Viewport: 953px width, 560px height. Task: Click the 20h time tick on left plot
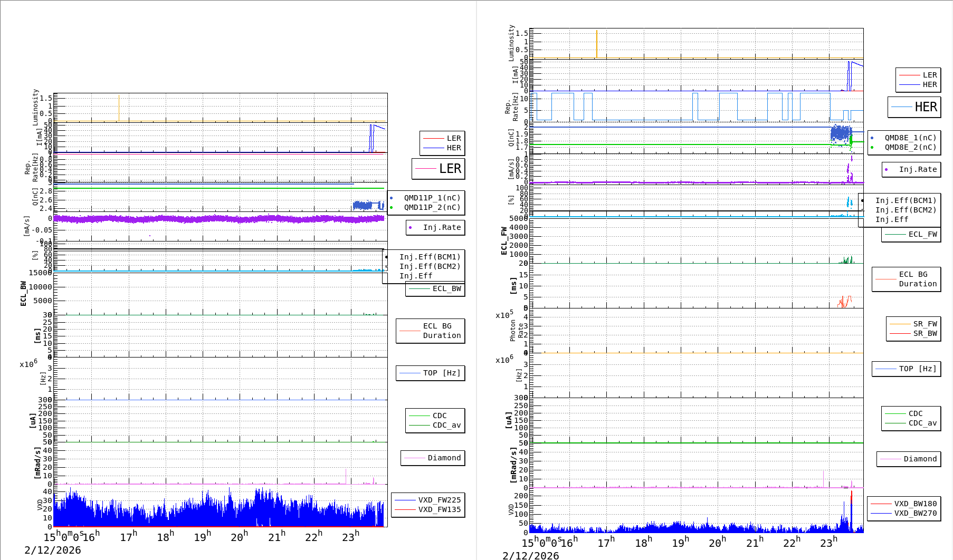coord(239,537)
